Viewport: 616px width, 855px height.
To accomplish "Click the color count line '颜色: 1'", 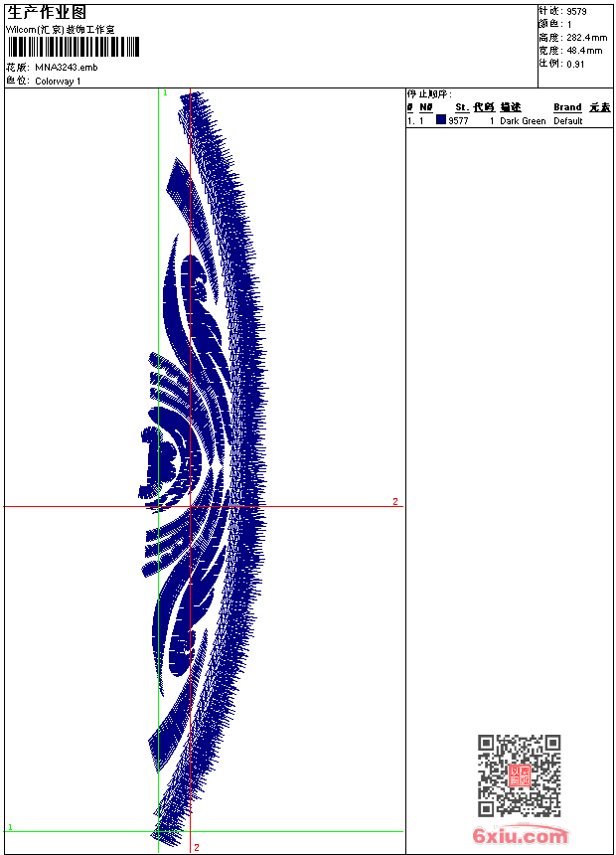I will pyautogui.click(x=555, y=25).
